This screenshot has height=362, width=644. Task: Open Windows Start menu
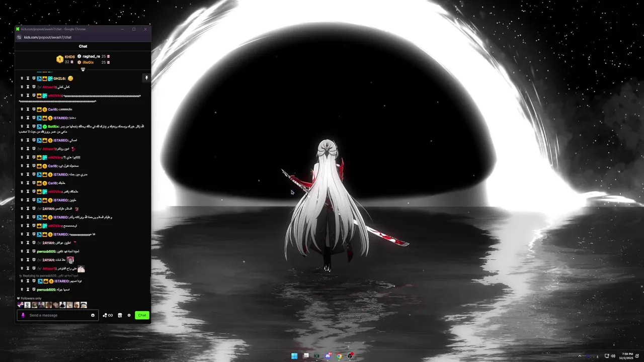click(x=294, y=356)
